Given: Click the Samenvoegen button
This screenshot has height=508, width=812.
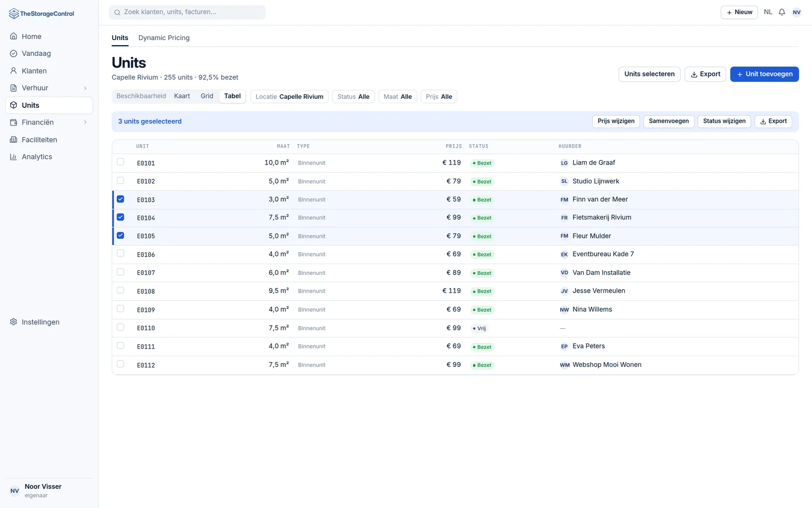Looking at the screenshot, I should click(669, 121).
